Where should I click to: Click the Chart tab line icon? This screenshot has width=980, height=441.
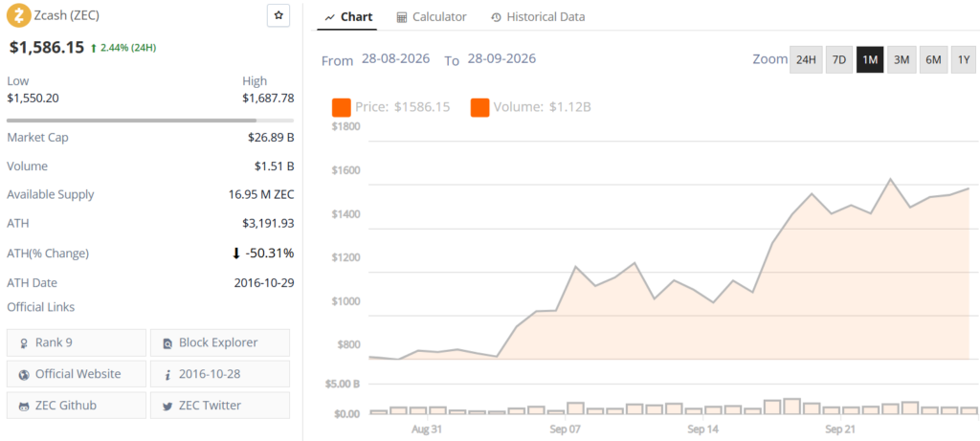click(329, 17)
